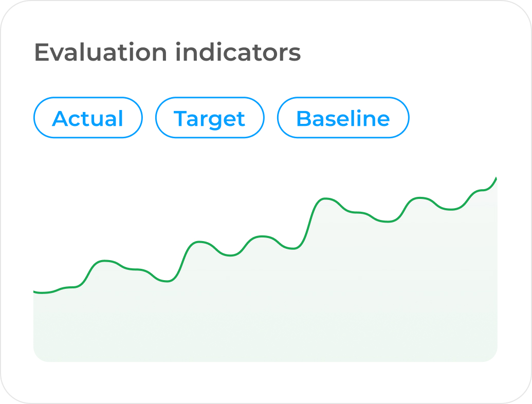Click the trough following the tall central peak
The height and width of the screenshot is (404, 532).
pyautogui.click(x=388, y=222)
